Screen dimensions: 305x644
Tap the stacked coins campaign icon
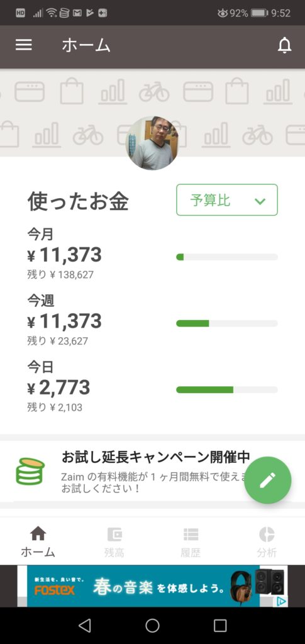click(x=30, y=470)
